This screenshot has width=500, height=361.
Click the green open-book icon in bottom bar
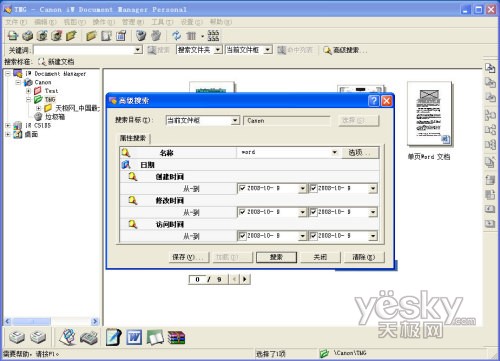click(x=155, y=338)
